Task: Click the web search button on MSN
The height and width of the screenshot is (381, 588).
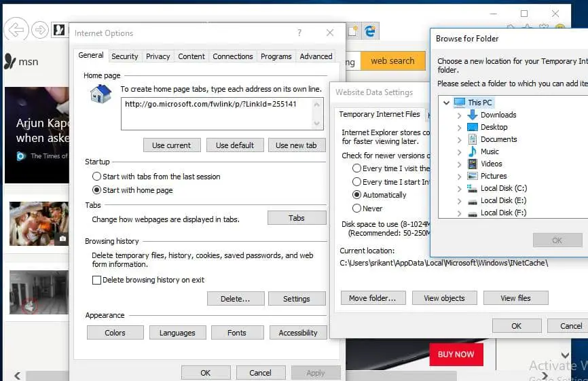Action: coord(392,60)
